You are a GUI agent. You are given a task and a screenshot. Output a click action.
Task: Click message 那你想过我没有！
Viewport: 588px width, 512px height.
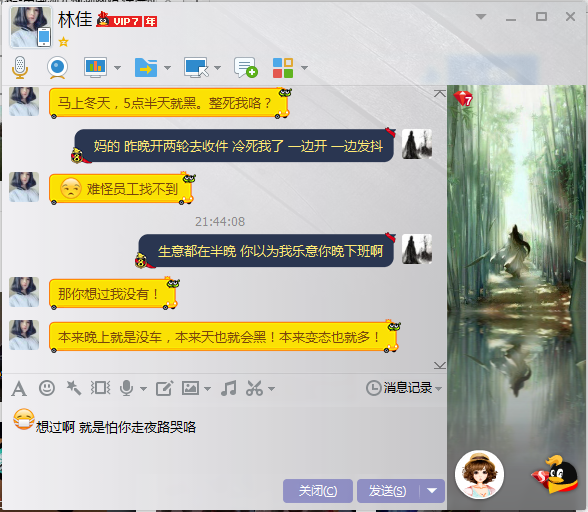(x=112, y=294)
